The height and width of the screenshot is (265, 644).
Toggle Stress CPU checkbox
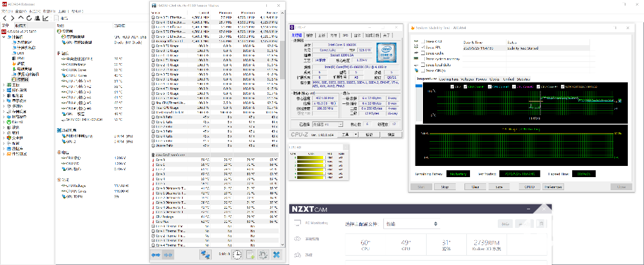tap(422, 41)
